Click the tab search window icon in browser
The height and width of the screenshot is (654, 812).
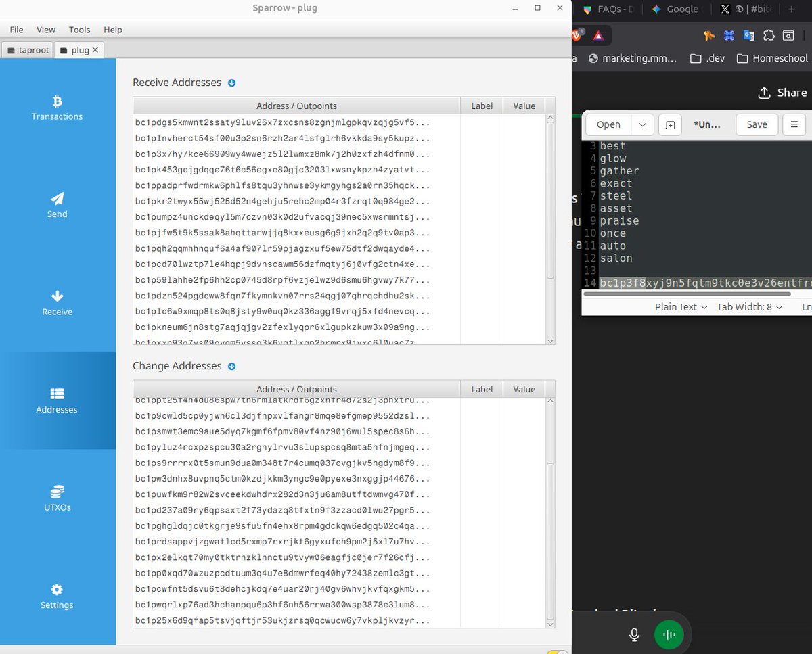(788, 36)
